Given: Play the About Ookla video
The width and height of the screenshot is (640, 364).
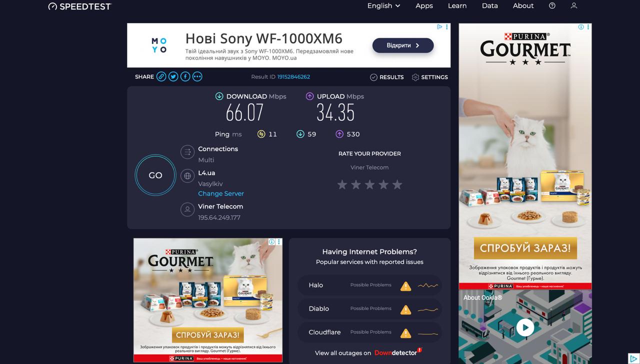Looking at the screenshot, I should pos(525,327).
